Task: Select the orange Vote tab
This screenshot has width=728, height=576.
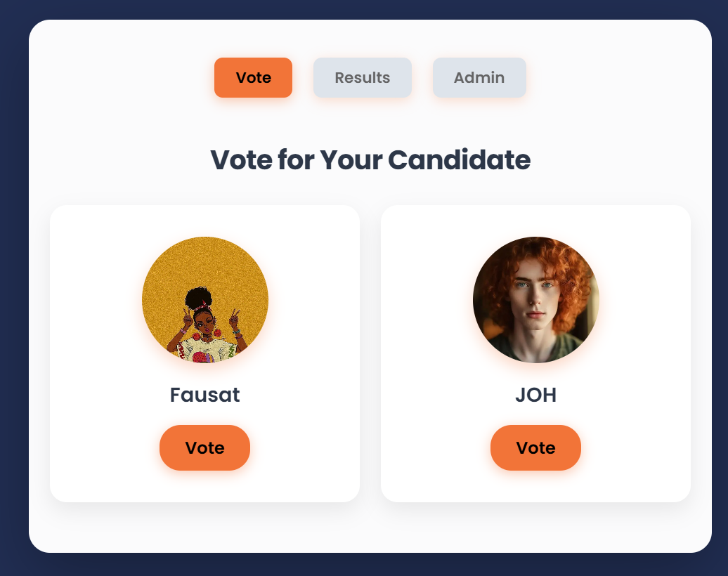Action: click(x=253, y=78)
